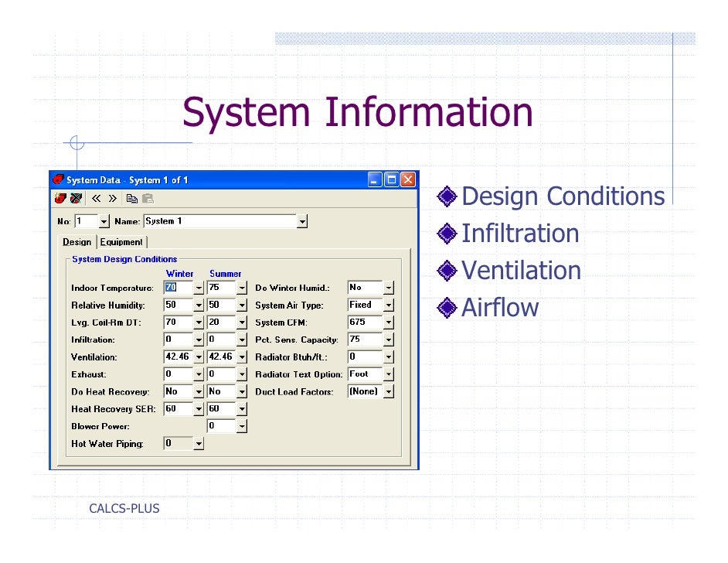Open the Duct Load Factors dropdown
728x563 pixels.
click(389, 392)
